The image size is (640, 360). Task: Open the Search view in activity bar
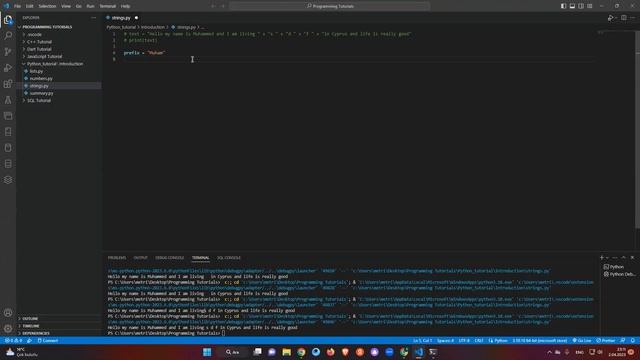[8, 36]
